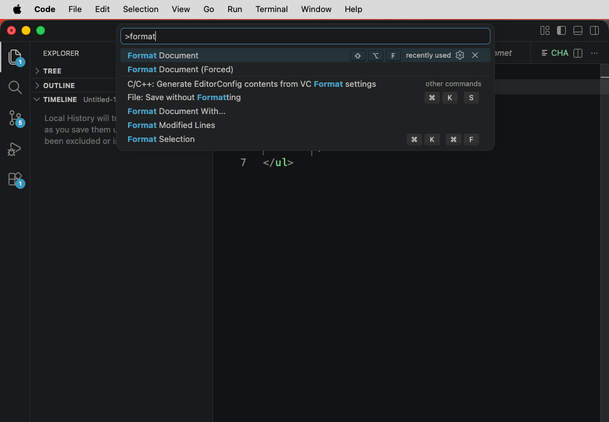Open Source Control view icon

pyautogui.click(x=16, y=118)
